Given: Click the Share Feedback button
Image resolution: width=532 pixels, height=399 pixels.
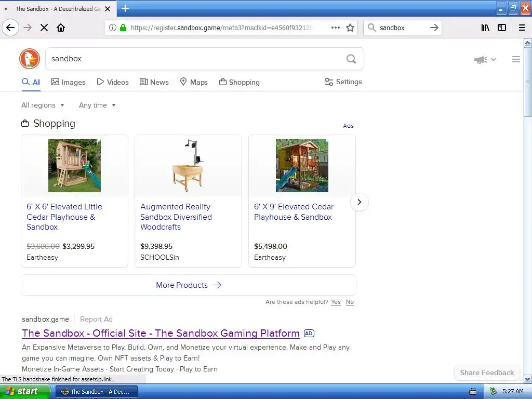Looking at the screenshot, I should tap(487, 373).
